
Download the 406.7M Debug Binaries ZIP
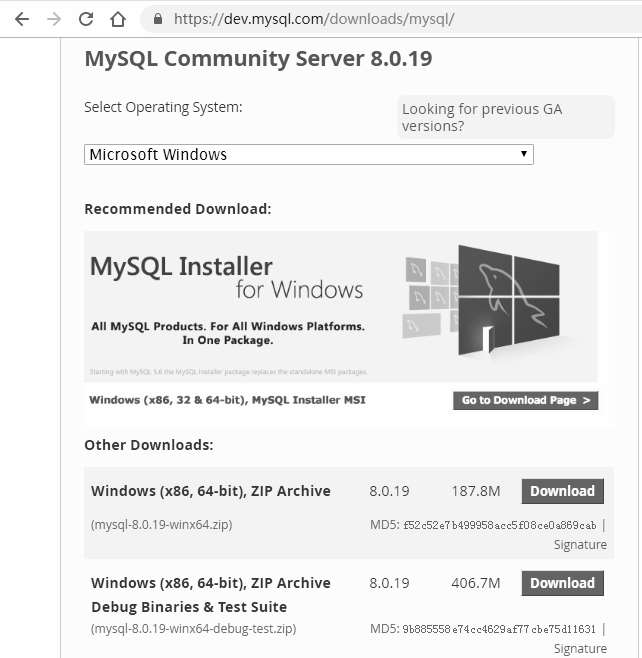563,583
